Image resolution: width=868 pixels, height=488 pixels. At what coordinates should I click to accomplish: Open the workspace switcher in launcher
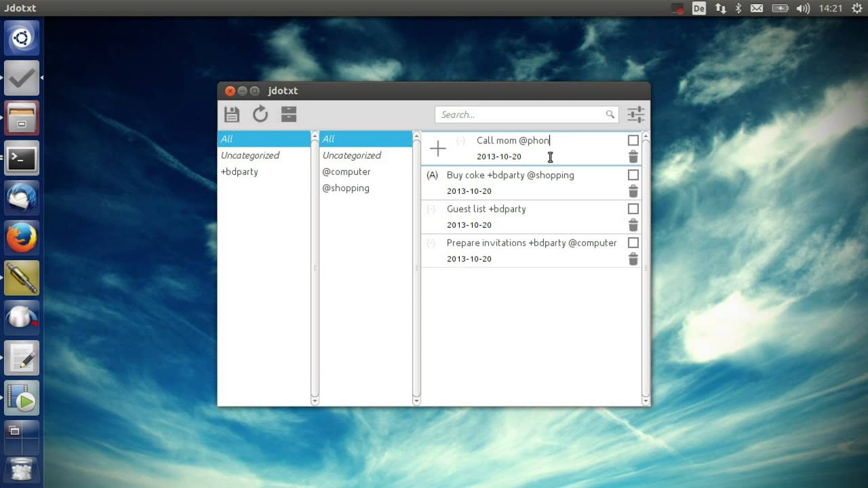22,438
